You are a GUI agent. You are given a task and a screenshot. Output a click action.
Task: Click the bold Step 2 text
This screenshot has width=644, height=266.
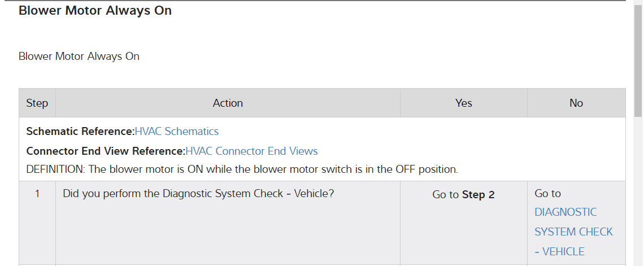click(478, 195)
